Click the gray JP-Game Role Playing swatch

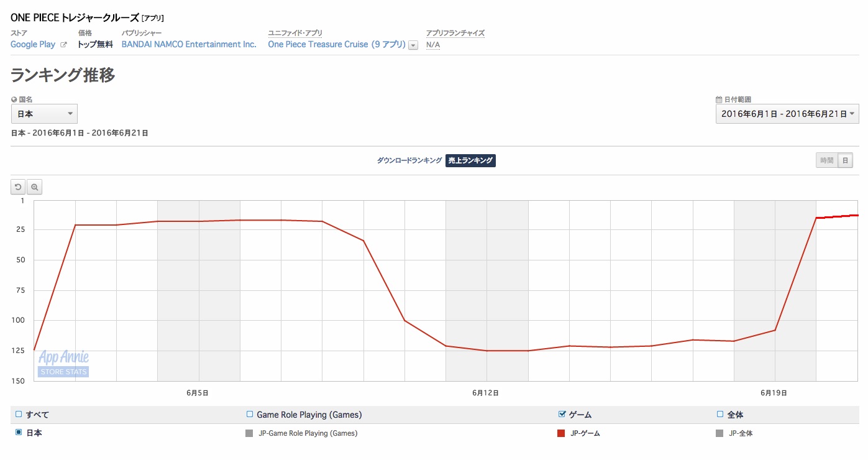point(250,433)
